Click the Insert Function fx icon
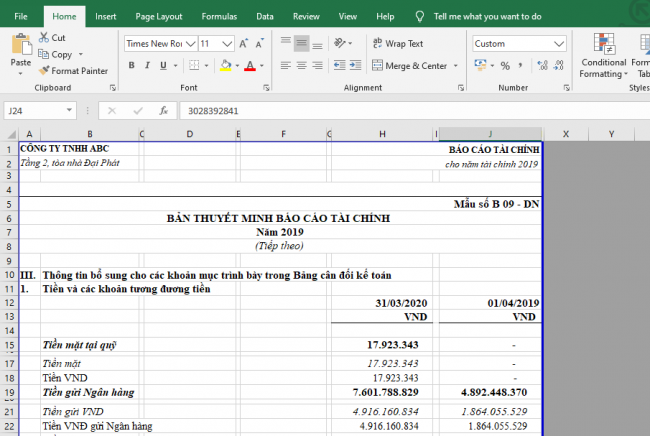This screenshot has height=436, width=650. [x=164, y=110]
